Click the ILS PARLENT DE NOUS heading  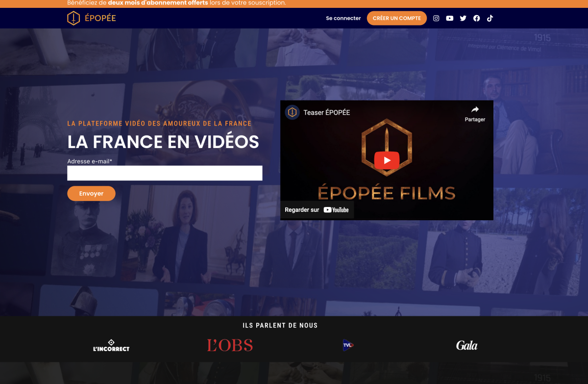[280, 325]
